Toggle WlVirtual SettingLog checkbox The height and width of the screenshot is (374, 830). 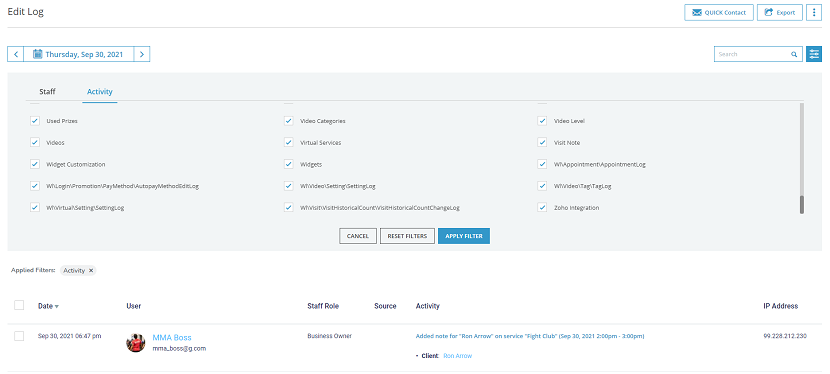pyautogui.click(x=35, y=208)
